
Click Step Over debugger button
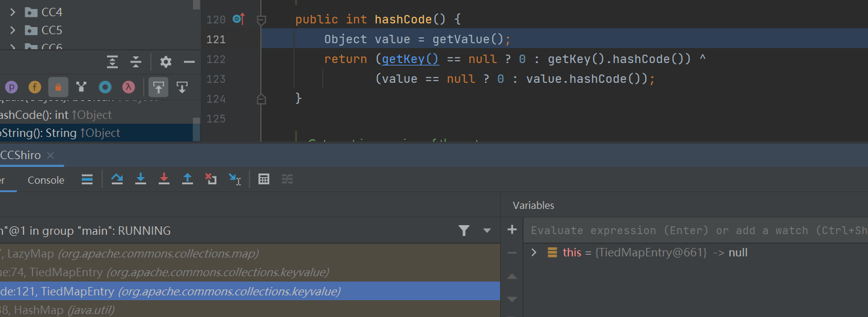pos(117,179)
